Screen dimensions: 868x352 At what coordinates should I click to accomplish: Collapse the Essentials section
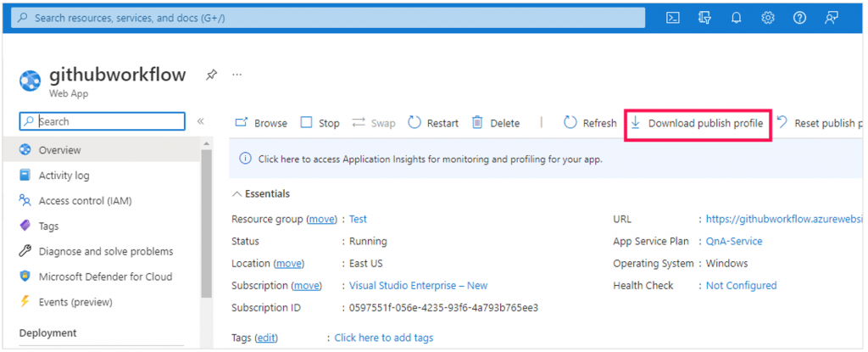261,194
